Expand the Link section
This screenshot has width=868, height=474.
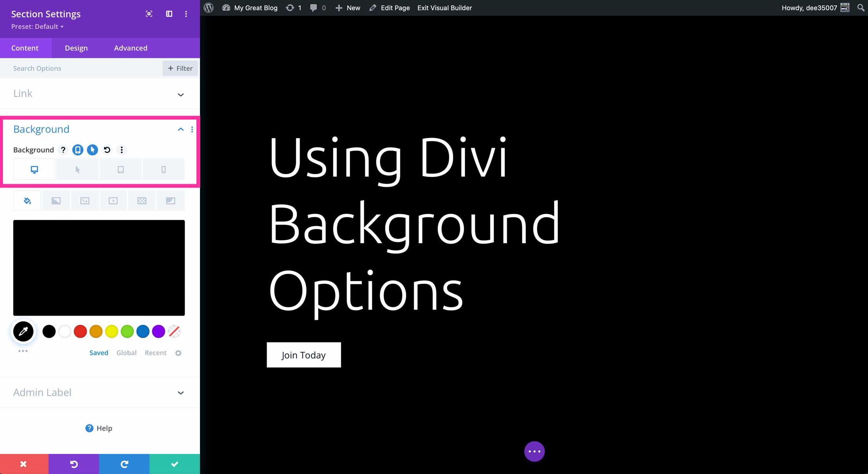pos(181,93)
